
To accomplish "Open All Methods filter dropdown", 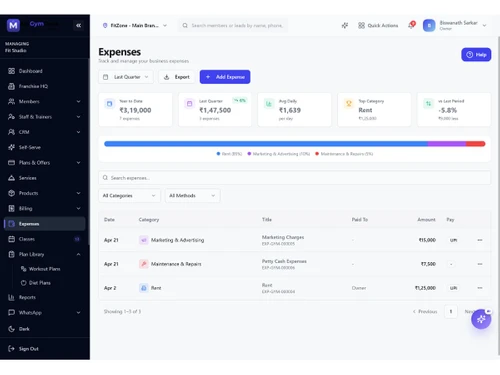I will [192, 196].
